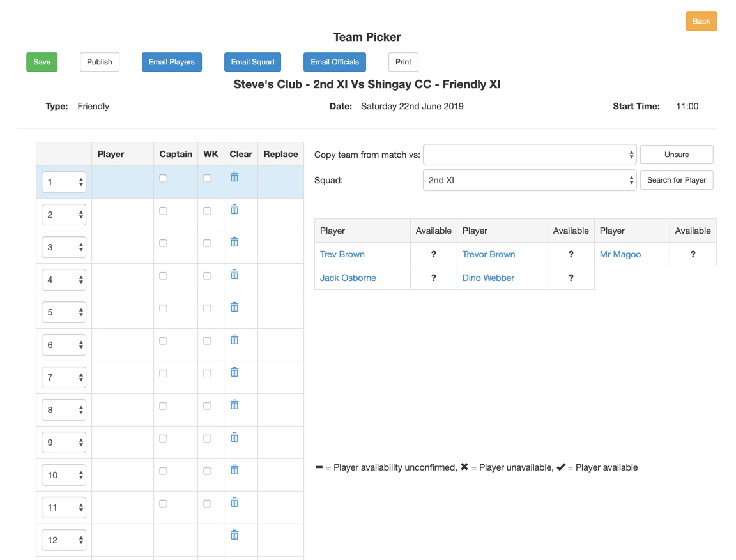Image resolution: width=736 pixels, height=560 pixels.
Task: Clear position 9 with the delete icon
Action: pyautogui.click(x=234, y=437)
